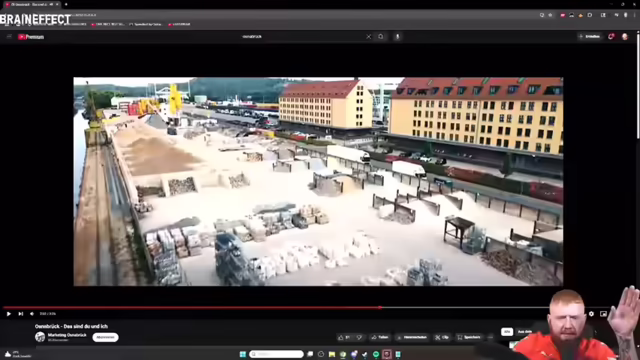Start voice search with the microphone
Image resolution: width=640 pixels, height=360 pixels.
click(x=398, y=37)
